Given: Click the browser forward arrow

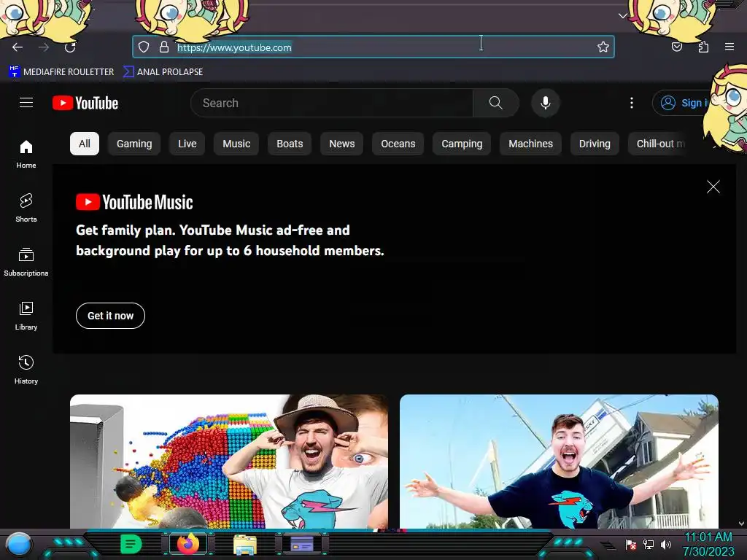Looking at the screenshot, I should [x=44, y=47].
